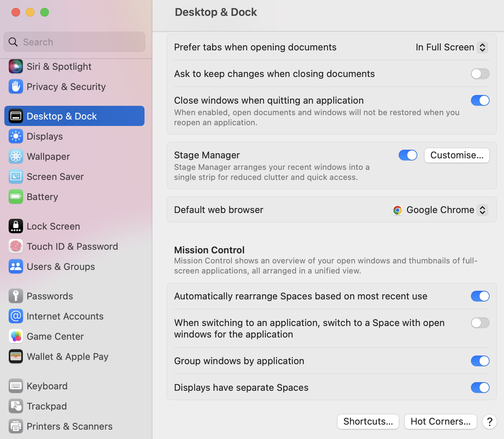Open Prefer tabs 'In Full Screen' dropdown

(452, 47)
